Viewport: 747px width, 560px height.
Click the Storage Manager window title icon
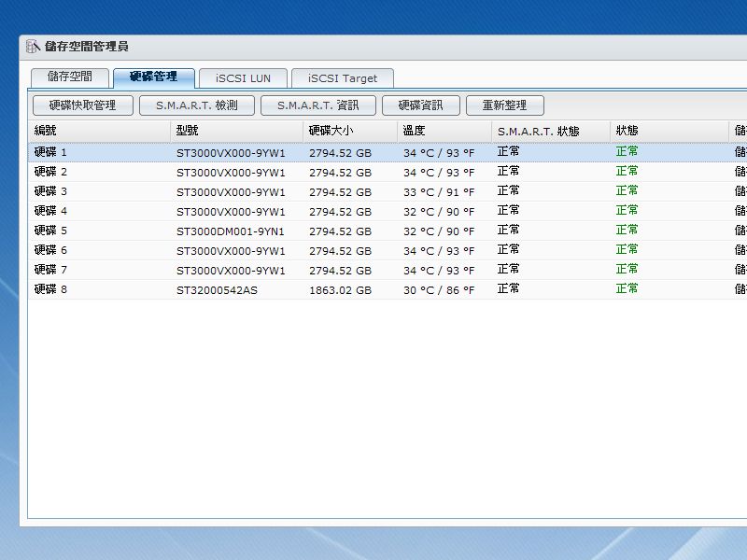point(33,47)
